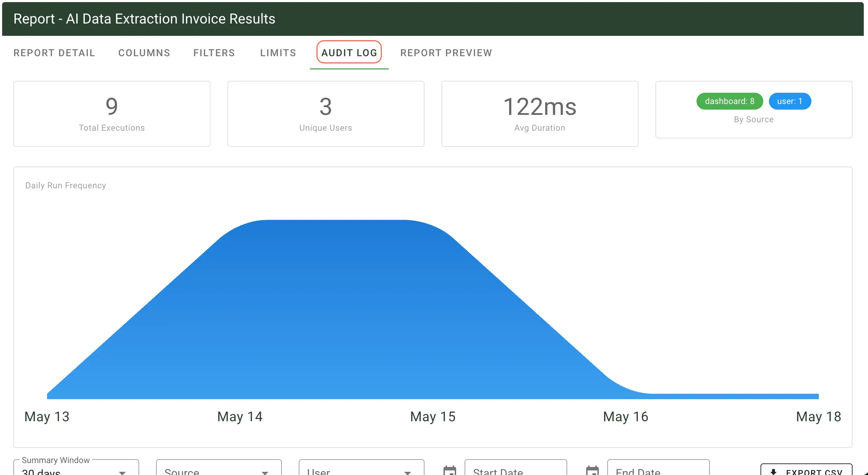Click the dashboard: 8 source chip
The width and height of the screenshot is (868, 475).
[x=730, y=101]
